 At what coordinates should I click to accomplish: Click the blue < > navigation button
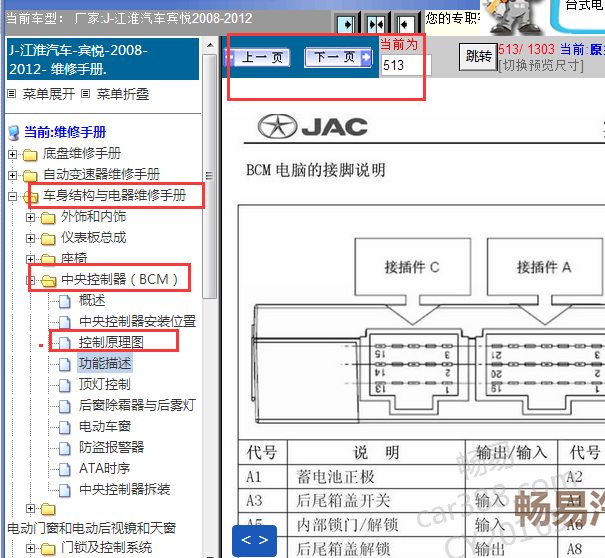254,540
